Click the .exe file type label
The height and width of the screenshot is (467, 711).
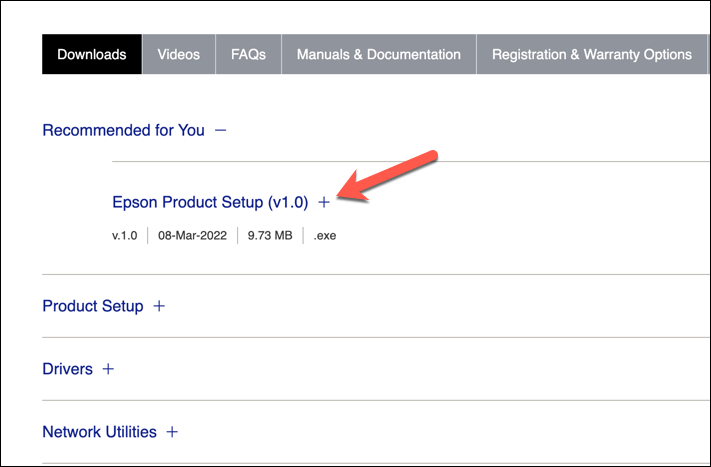326,236
